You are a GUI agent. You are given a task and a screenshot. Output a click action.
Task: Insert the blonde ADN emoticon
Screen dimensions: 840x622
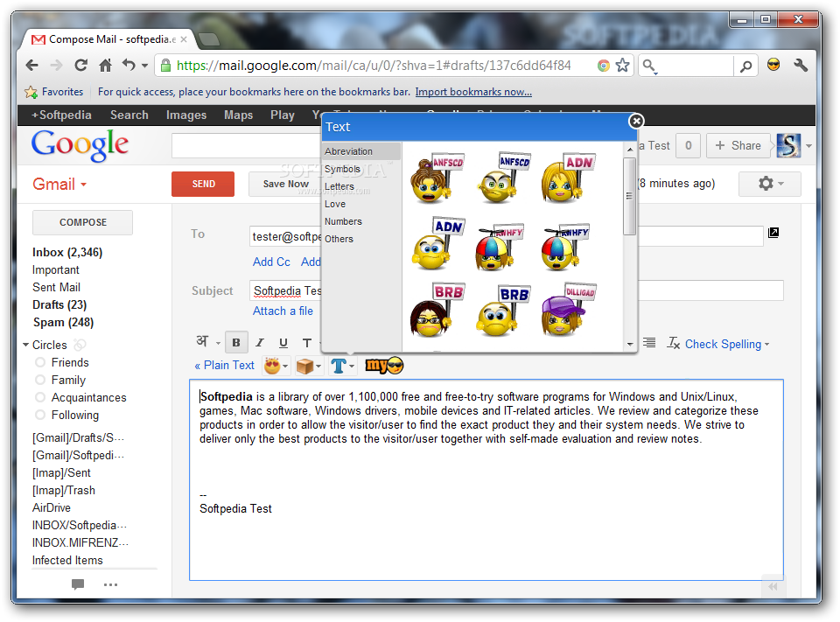568,178
